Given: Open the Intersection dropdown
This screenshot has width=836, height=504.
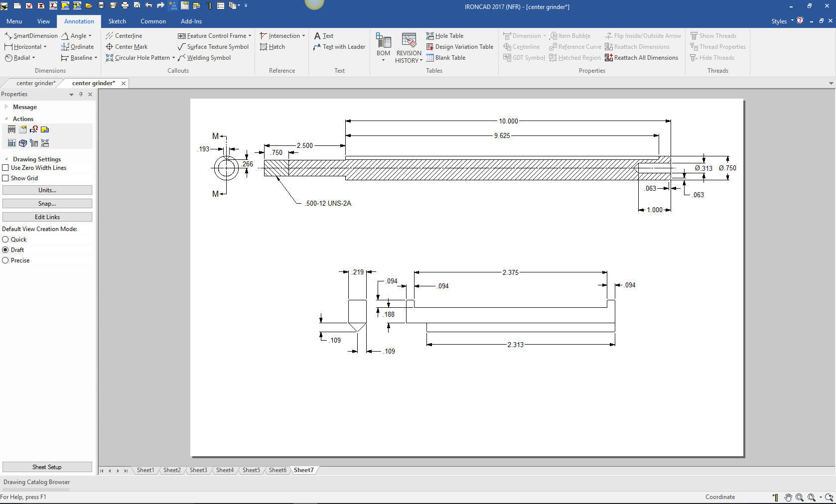Looking at the screenshot, I should pos(303,36).
